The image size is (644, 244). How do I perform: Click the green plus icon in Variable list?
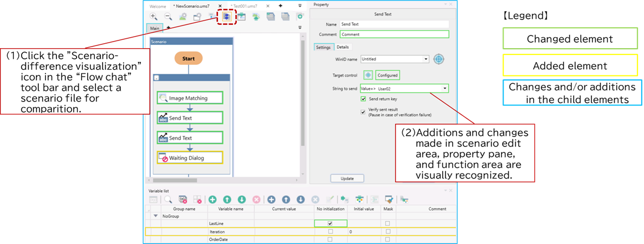212,200
